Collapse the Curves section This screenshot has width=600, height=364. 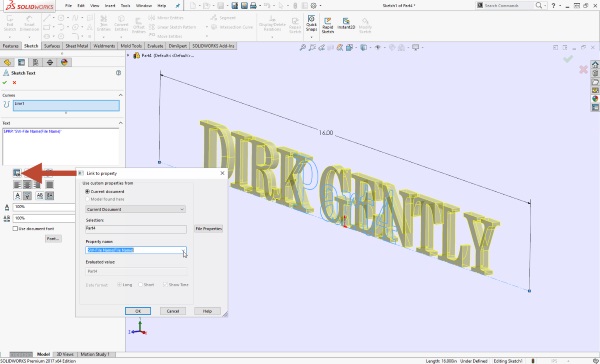[x=121, y=95]
